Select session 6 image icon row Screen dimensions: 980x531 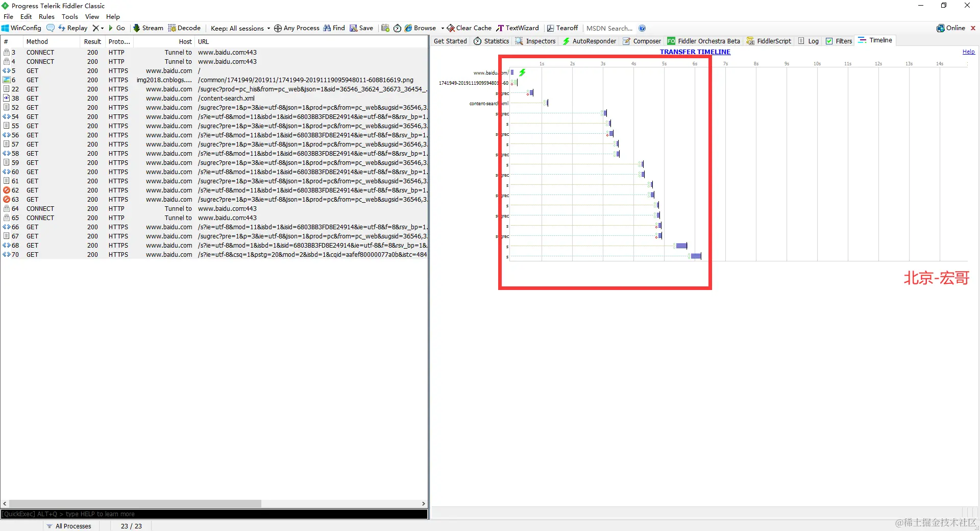[x=7, y=80]
